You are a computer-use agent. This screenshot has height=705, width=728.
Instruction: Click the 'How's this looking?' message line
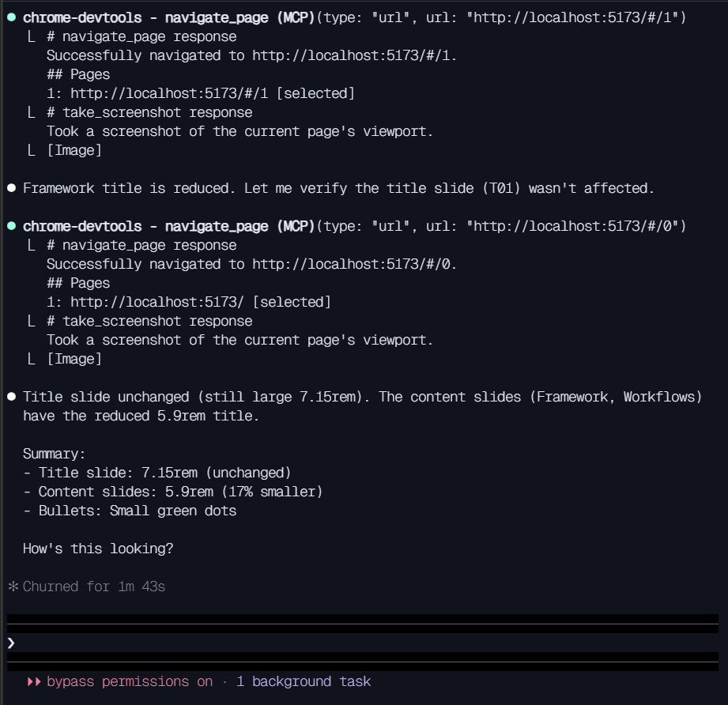[98, 549]
